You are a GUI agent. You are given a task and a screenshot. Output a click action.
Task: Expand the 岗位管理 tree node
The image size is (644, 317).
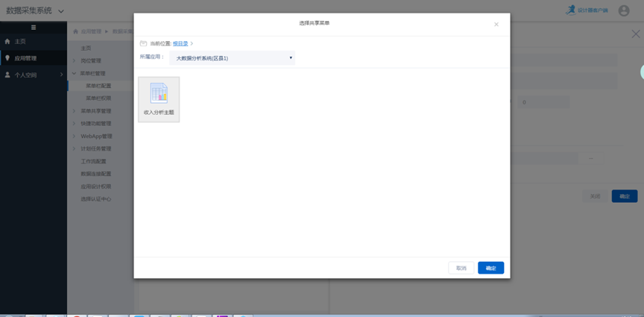[x=74, y=61]
